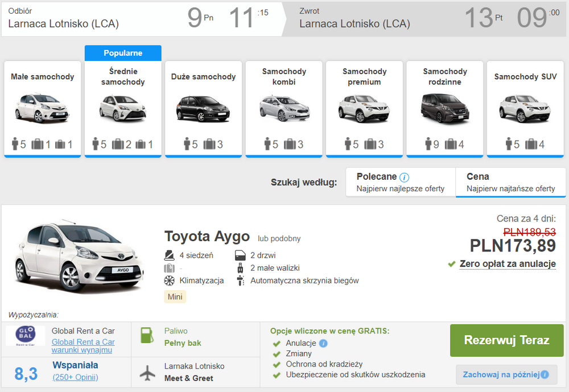Click the Anulacje info icon
The height and width of the screenshot is (392, 569).
[323, 343]
